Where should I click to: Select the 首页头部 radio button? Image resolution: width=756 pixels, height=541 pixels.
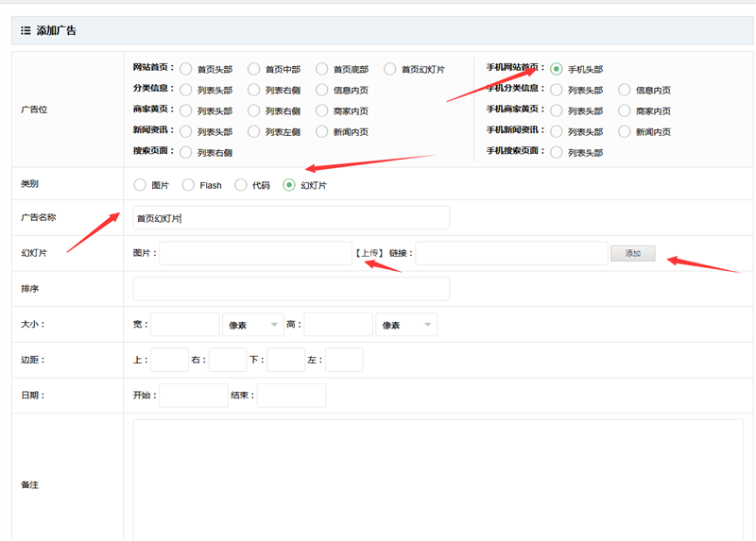(x=186, y=69)
